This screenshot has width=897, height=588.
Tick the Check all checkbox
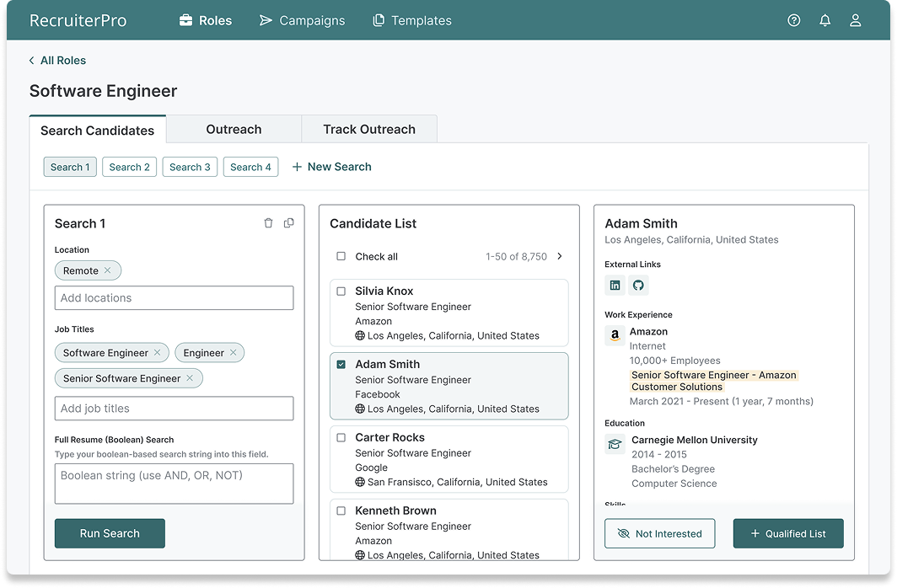click(341, 256)
